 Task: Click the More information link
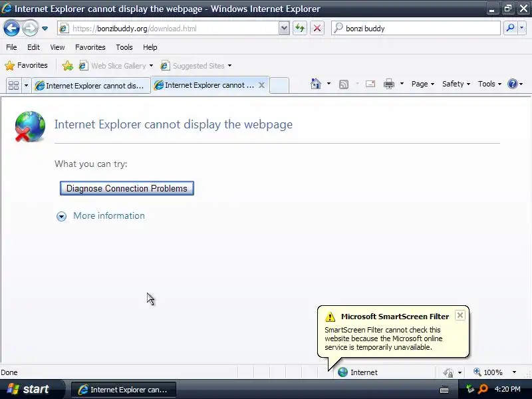point(109,215)
